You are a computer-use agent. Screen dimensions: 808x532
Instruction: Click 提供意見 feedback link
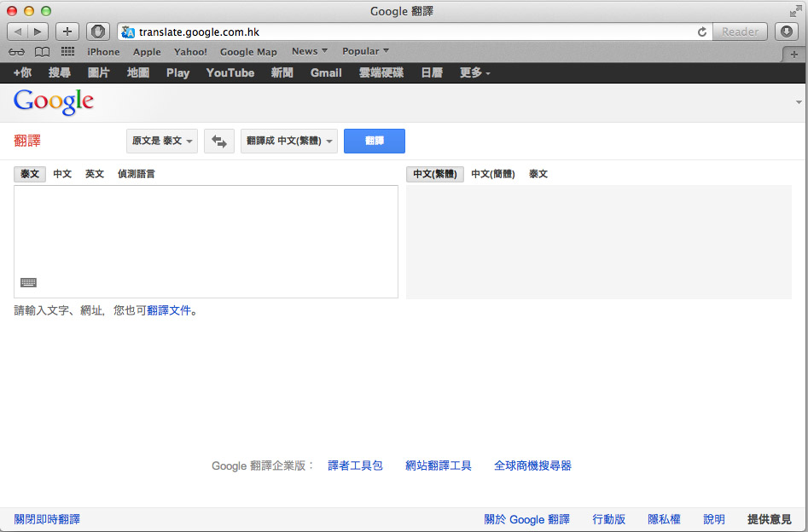[770, 519]
